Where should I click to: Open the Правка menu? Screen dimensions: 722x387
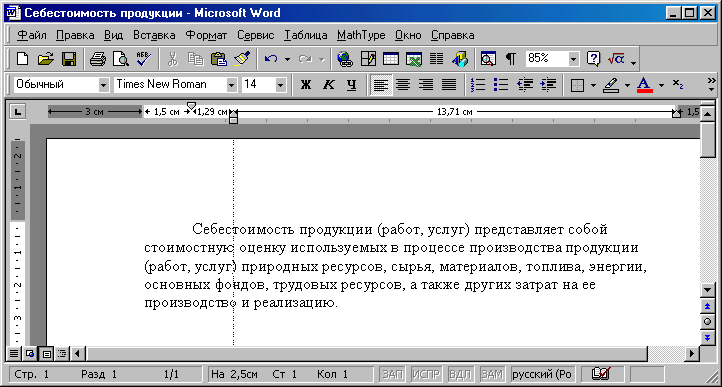tap(75, 35)
